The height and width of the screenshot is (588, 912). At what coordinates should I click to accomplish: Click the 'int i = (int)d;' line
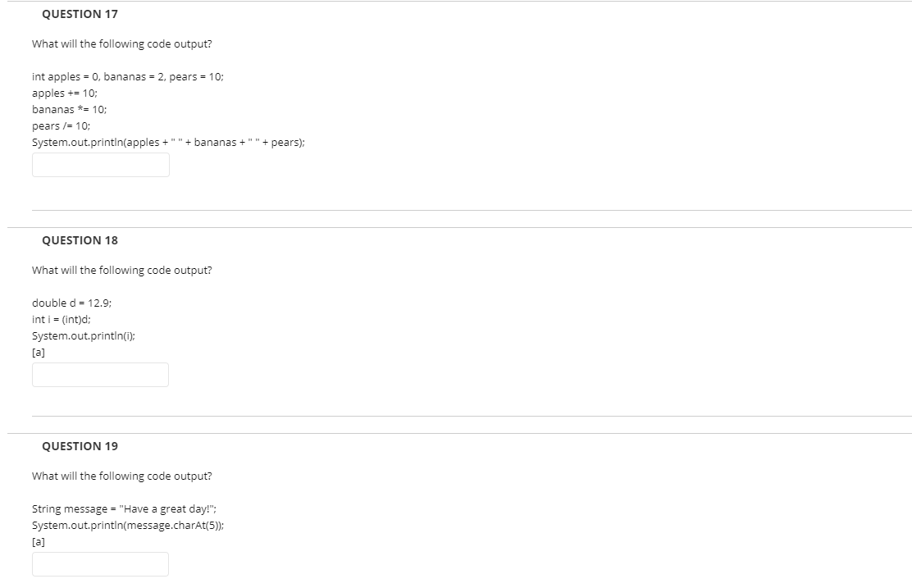61,319
